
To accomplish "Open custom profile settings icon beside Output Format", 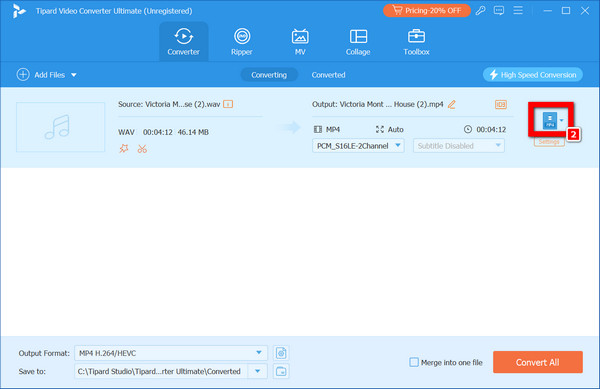I will (281, 353).
